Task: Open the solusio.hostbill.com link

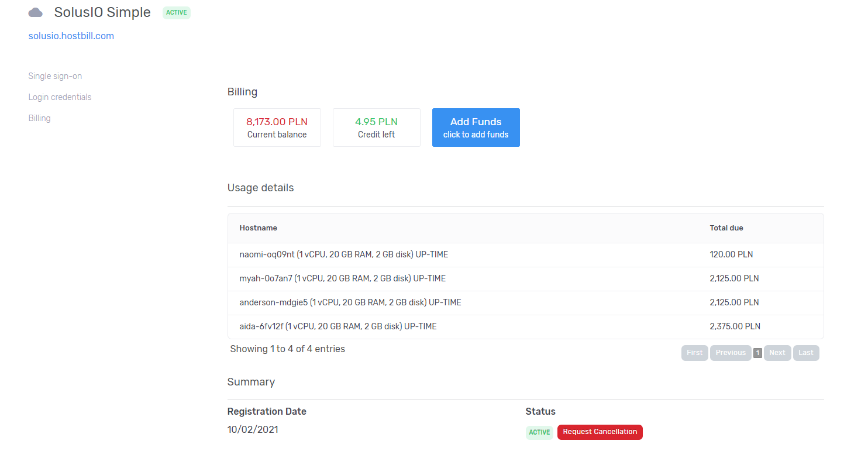Action: point(71,36)
